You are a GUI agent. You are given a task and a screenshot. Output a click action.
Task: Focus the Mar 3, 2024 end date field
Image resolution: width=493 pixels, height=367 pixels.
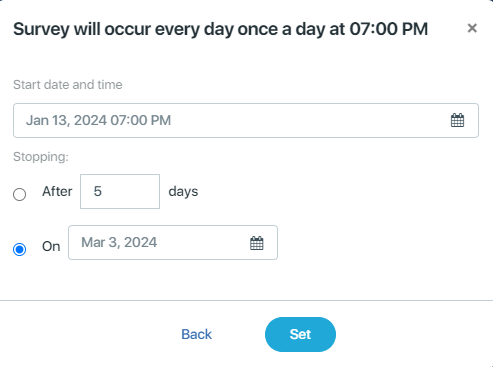click(173, 242)
